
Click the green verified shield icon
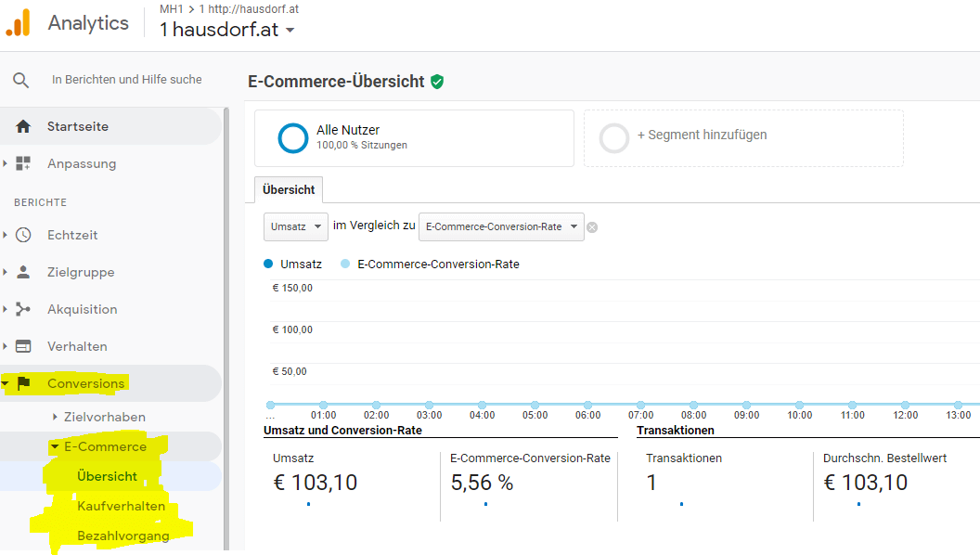pyautogui.click(x=437, y=82)
